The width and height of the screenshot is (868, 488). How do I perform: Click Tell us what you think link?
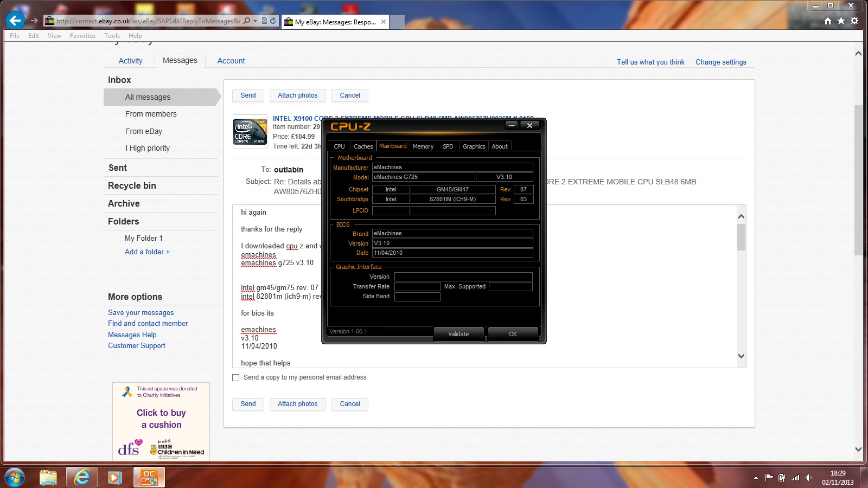pyautogui.click(x=650, y=62)
